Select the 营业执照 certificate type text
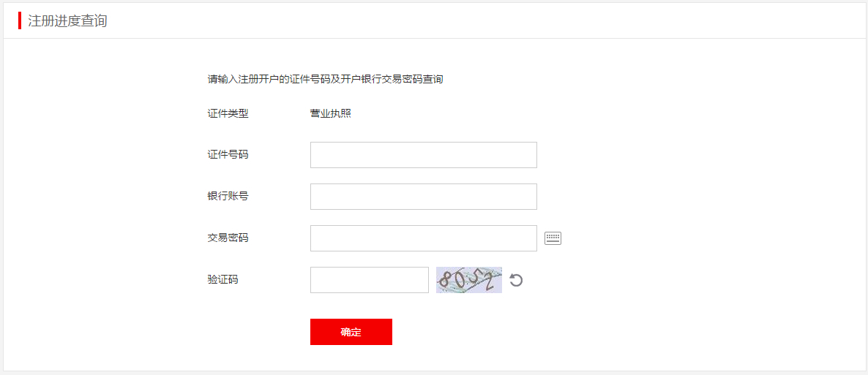Viewport: 868px width, 375px height. click(331, 114)
